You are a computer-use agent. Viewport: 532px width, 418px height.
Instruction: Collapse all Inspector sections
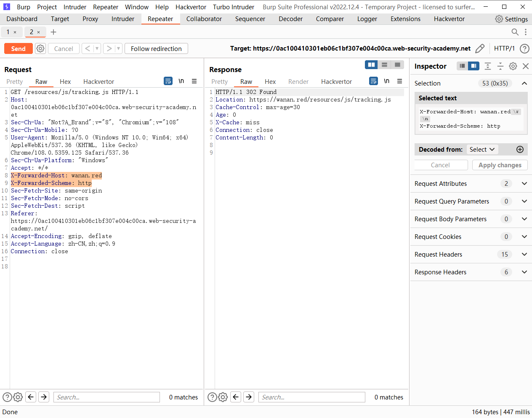[x=500, y=66]
